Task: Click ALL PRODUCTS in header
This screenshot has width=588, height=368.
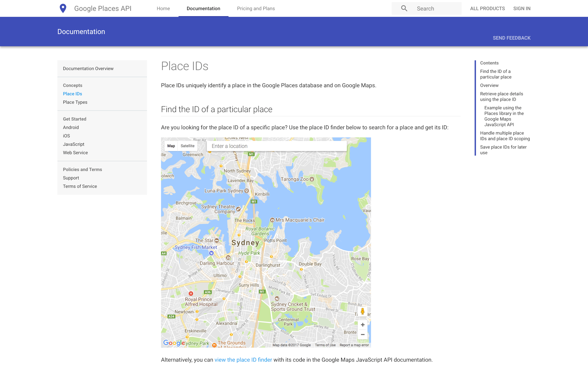Action: click(487, 8)
